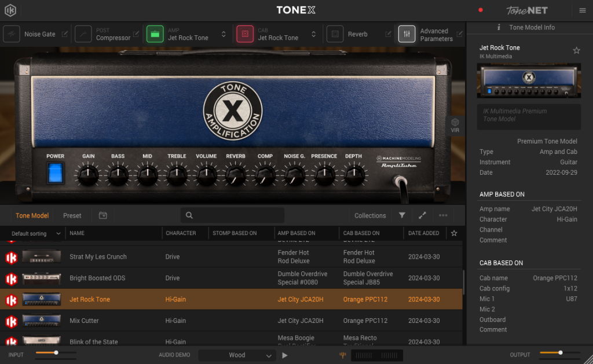Image resolution: width=593 pixels, height=364 pixels.
Task: Select Mix Cutter tone model
Action: click(231, 321)
